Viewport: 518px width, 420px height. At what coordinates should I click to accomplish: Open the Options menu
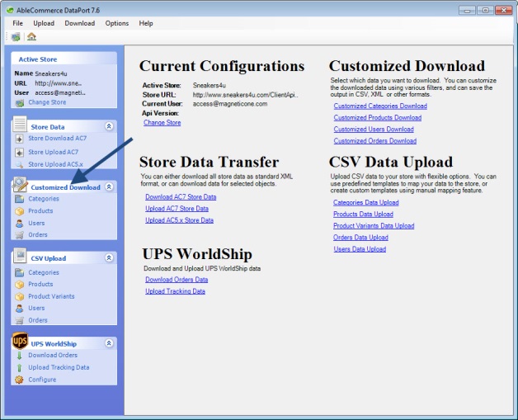coord(117,23)
